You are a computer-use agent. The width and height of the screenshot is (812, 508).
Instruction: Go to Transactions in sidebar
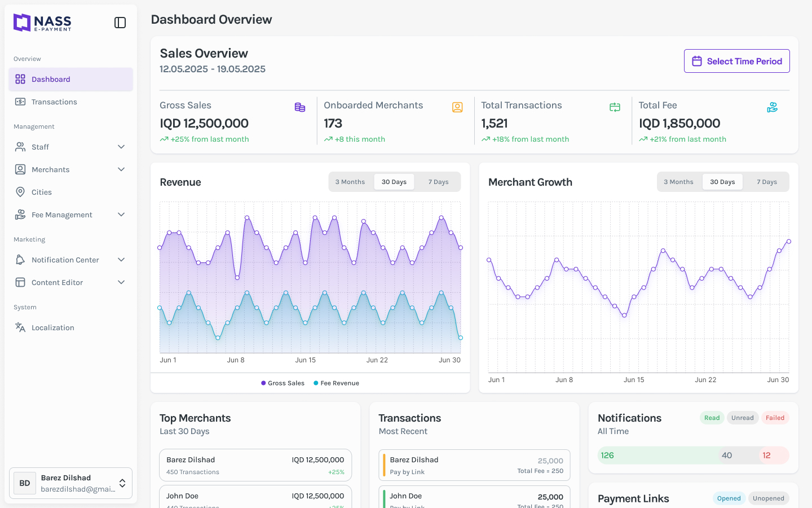tap(70, 102)
